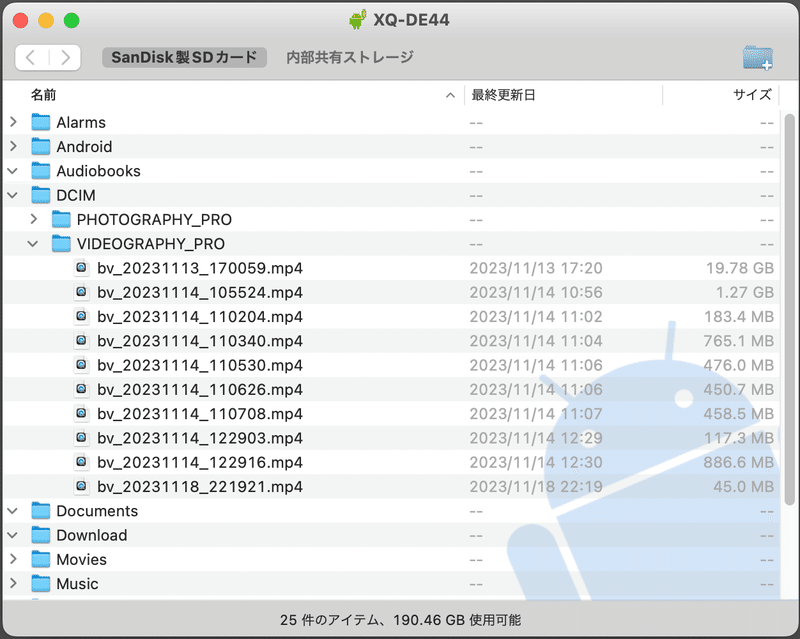Screen dimensions: 800x639
Task: Click date 2023/11/14 10:56
Action: (x=536, y=292)
